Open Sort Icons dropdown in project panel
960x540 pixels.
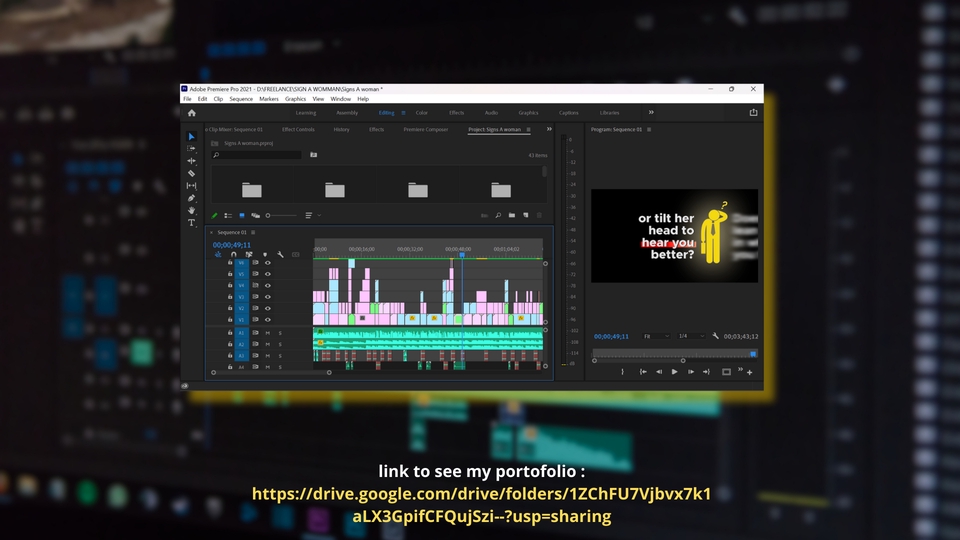coord(313,216)
